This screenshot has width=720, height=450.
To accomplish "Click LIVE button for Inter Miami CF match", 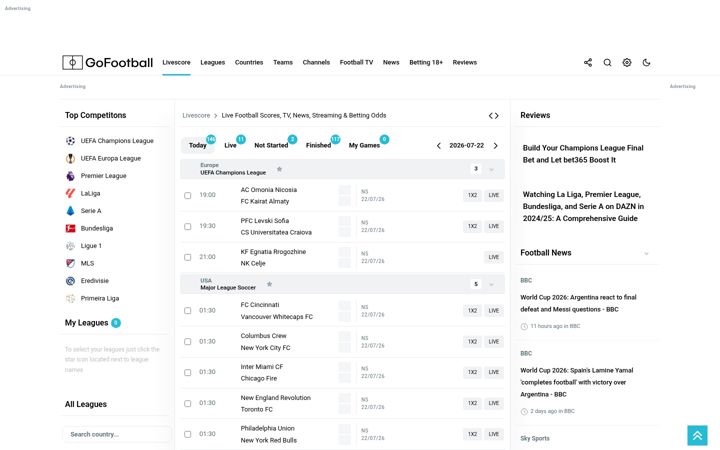I will [494, 372].
